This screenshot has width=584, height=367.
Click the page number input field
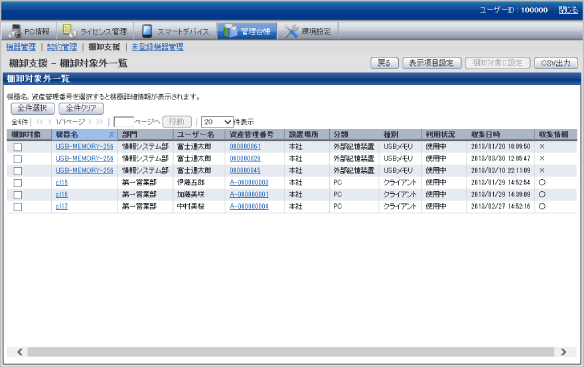pyautogui.click(x=123, y=122)
